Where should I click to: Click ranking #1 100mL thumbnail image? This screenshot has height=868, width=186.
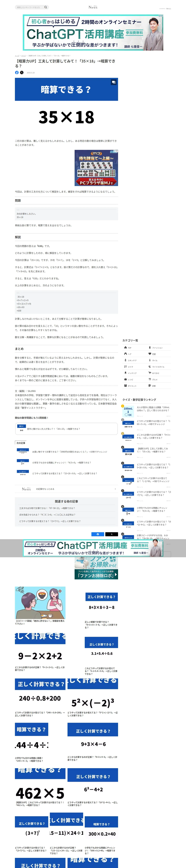click(128, 411)
